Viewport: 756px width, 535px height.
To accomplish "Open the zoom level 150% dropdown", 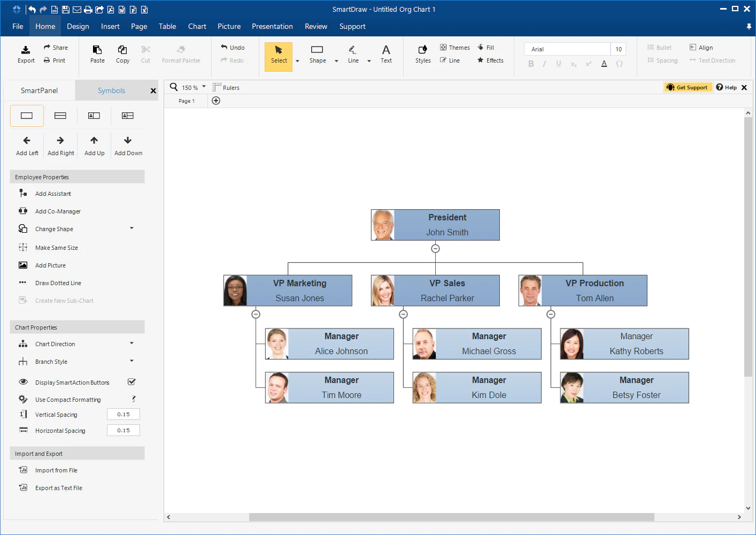I will coord(204,87).
